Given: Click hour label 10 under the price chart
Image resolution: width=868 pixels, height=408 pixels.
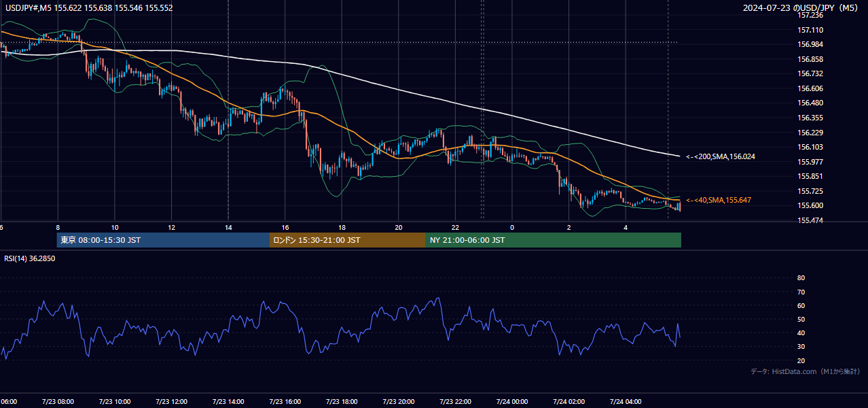Looking at the screenshot, I should point(115,227).
